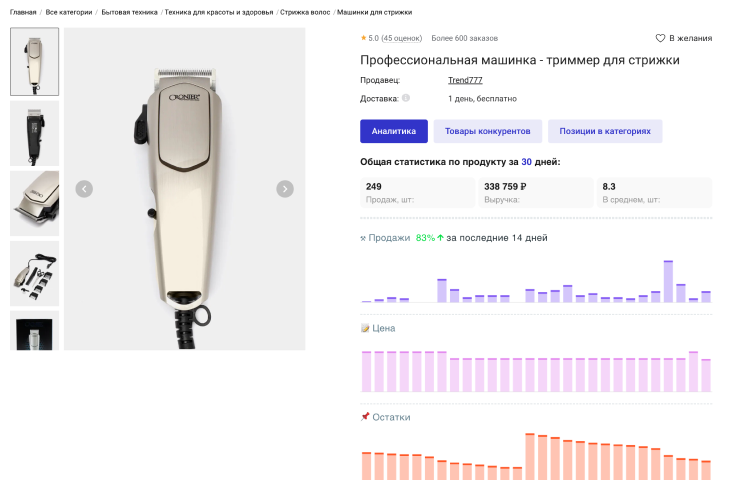Select the tallest bar in sales chart

tap(668, 281)
